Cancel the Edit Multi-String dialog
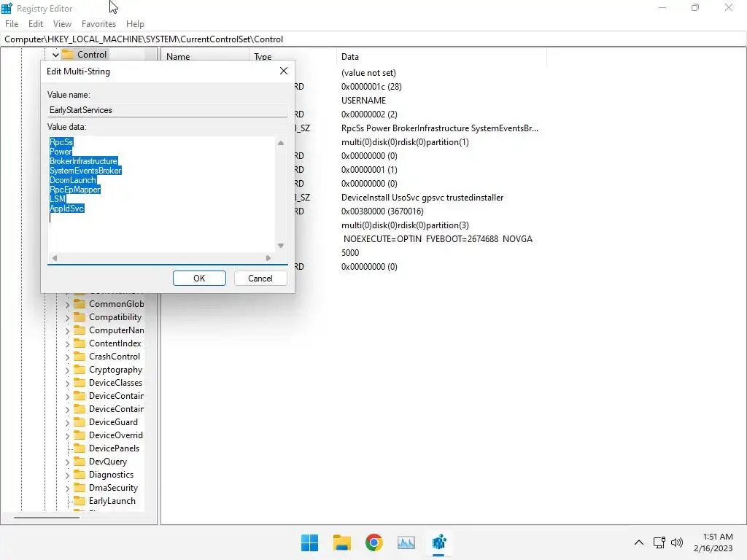 (x=260, y=278)
